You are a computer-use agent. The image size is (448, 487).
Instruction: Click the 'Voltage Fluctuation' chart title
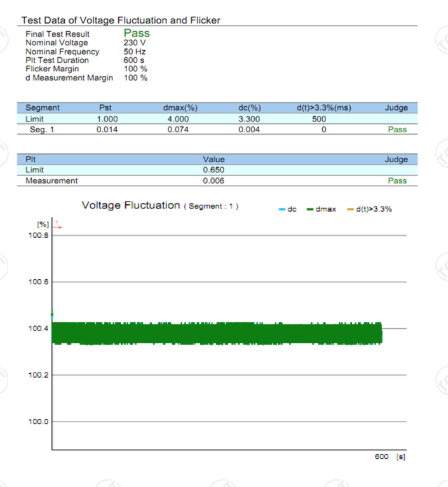131,205
